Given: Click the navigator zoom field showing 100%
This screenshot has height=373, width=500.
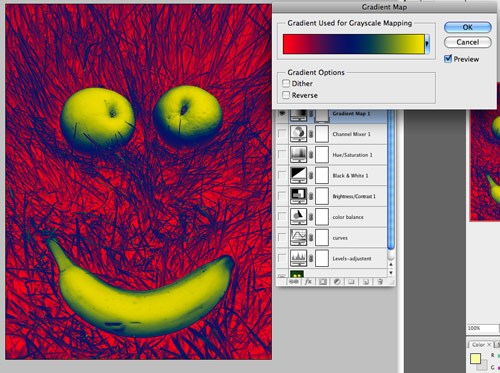Looking at the screenshot, I should point(483,328).
